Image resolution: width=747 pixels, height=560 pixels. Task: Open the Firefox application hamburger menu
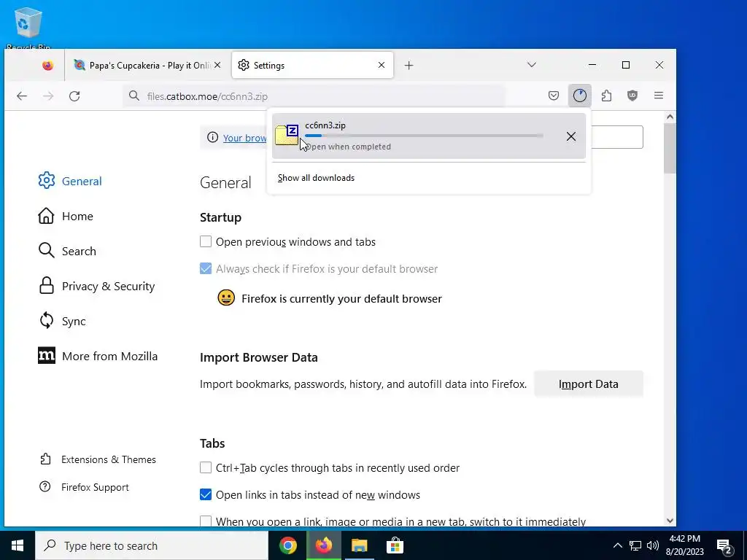coord(659,96)
